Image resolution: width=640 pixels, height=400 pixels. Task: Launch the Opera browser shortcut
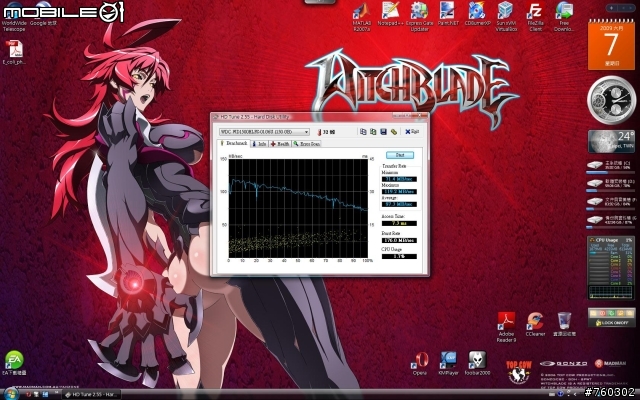coord(420,363)
